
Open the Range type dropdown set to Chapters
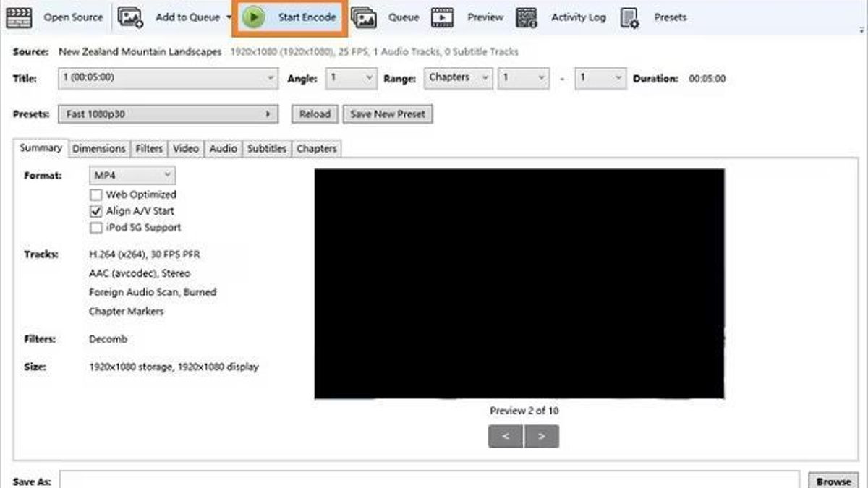point(458,78)
